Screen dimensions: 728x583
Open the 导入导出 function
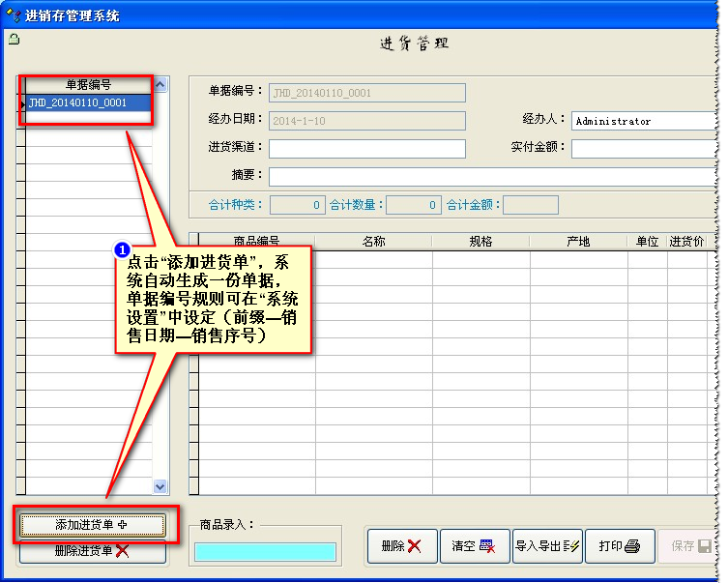tap(547, 546)
